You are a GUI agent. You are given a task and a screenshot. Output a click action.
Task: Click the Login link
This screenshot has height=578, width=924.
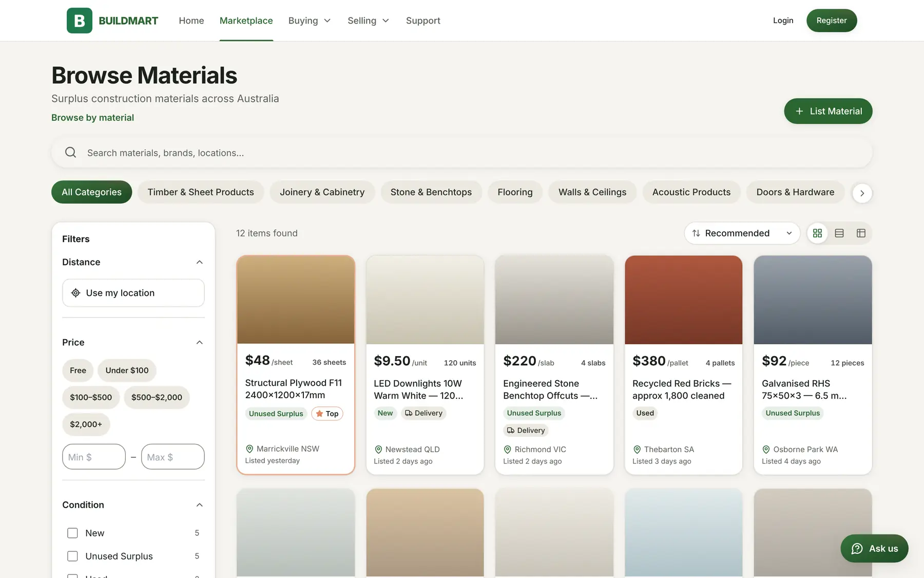(783, 21)
